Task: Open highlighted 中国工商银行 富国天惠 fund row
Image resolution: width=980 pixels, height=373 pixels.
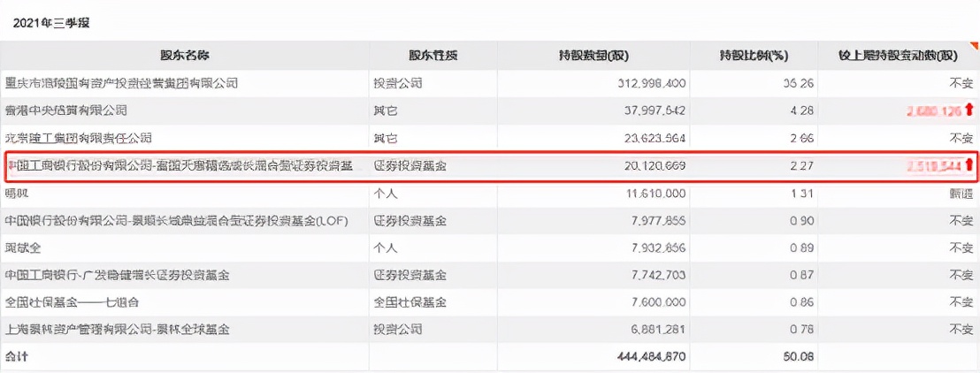Action: pyautogui.click(x=180, y=165)
